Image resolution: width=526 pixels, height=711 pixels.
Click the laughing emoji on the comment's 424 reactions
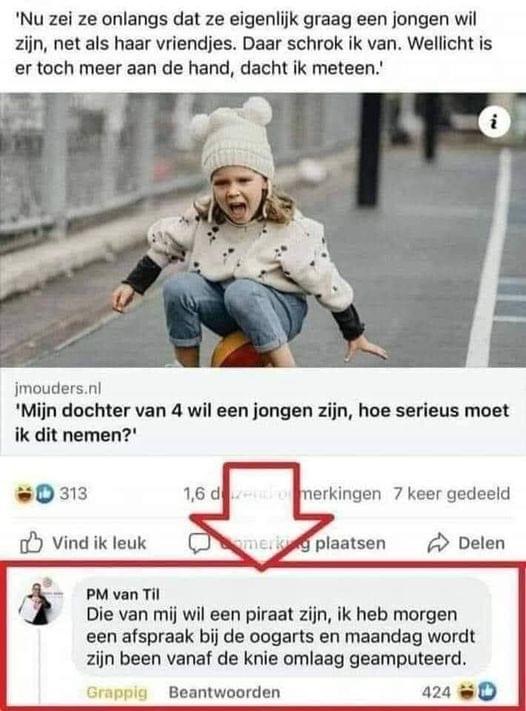tap(466, 692)
